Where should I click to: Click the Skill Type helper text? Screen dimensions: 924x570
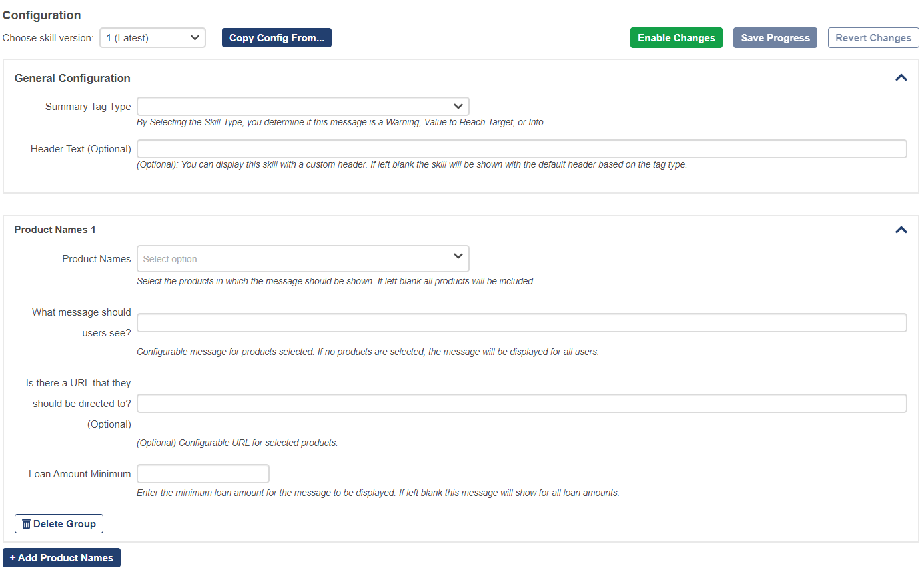(341, 123)
